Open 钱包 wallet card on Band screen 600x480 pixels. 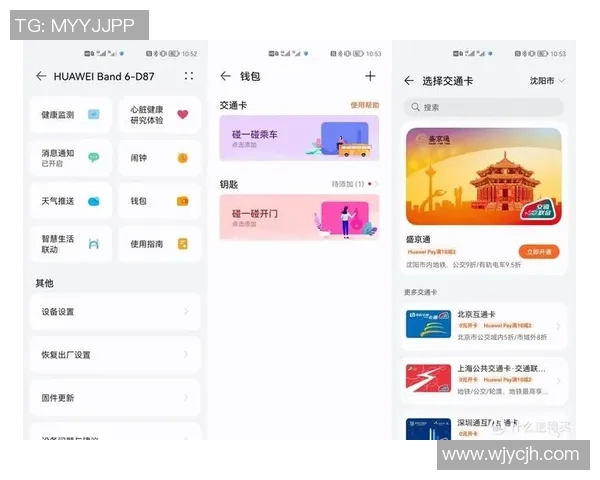tap(160, 201)
